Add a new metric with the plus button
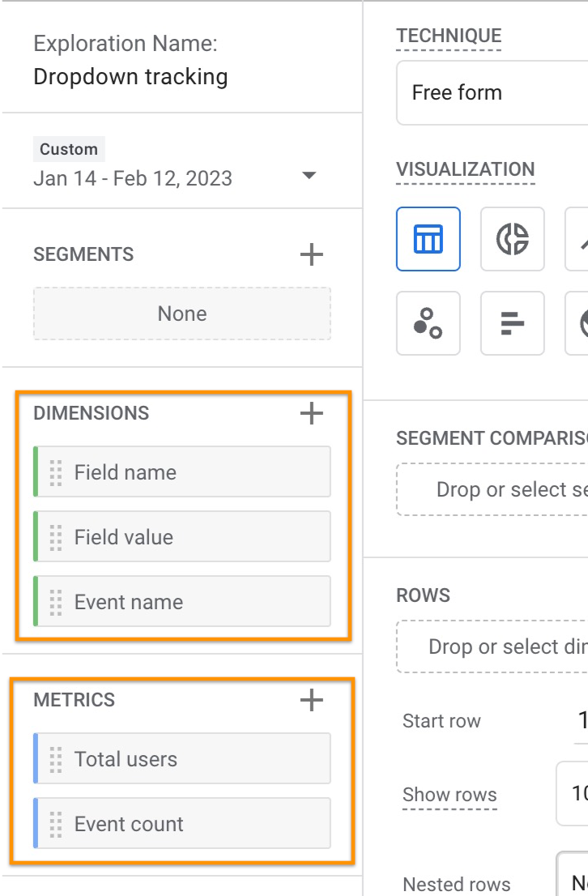 [x=310, y=699]
